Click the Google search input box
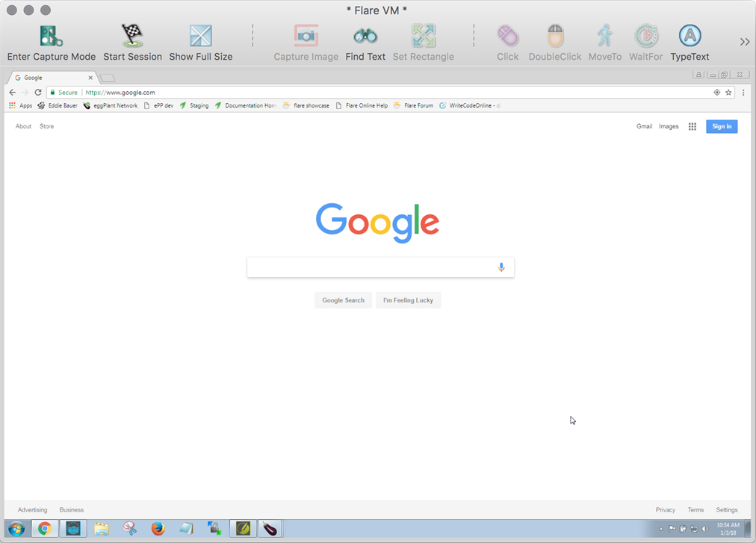Screen dimensions: 756x543 click(380, 267)
